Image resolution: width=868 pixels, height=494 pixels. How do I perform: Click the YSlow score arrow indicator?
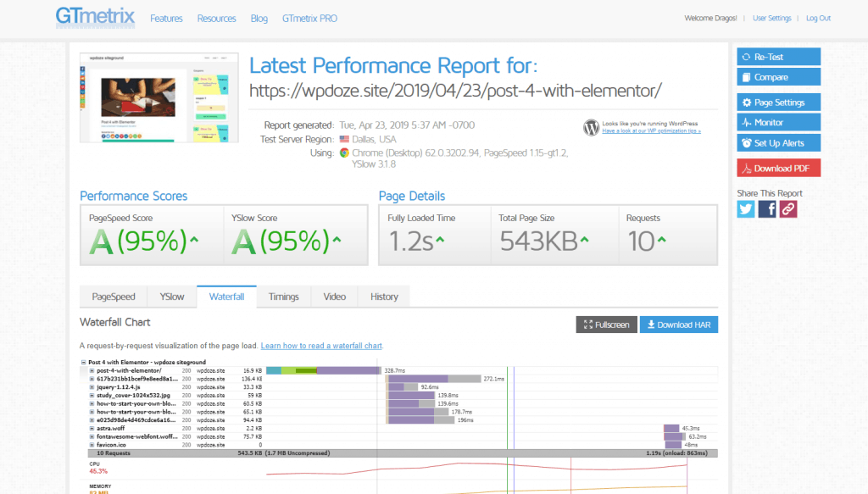[337, 240]
